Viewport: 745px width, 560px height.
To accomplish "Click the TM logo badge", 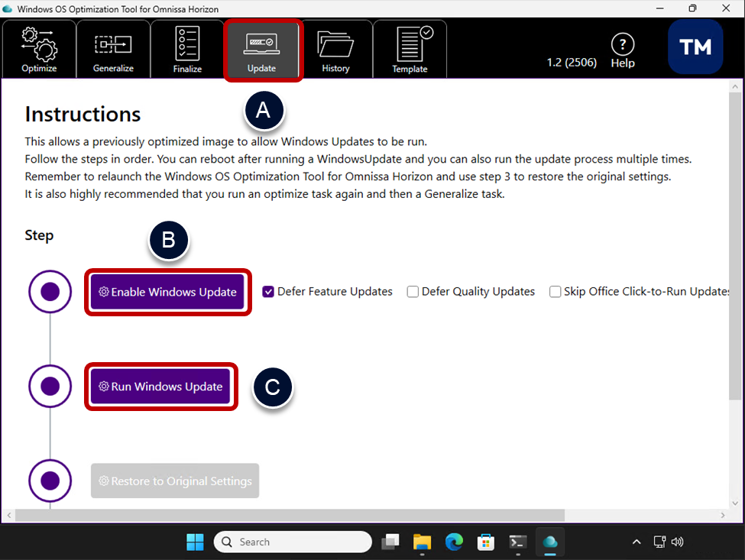I will click(x=695, y=47).
